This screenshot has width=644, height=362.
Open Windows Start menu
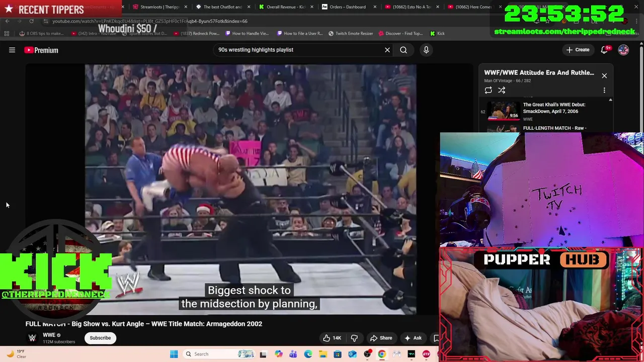coord(174,354)
